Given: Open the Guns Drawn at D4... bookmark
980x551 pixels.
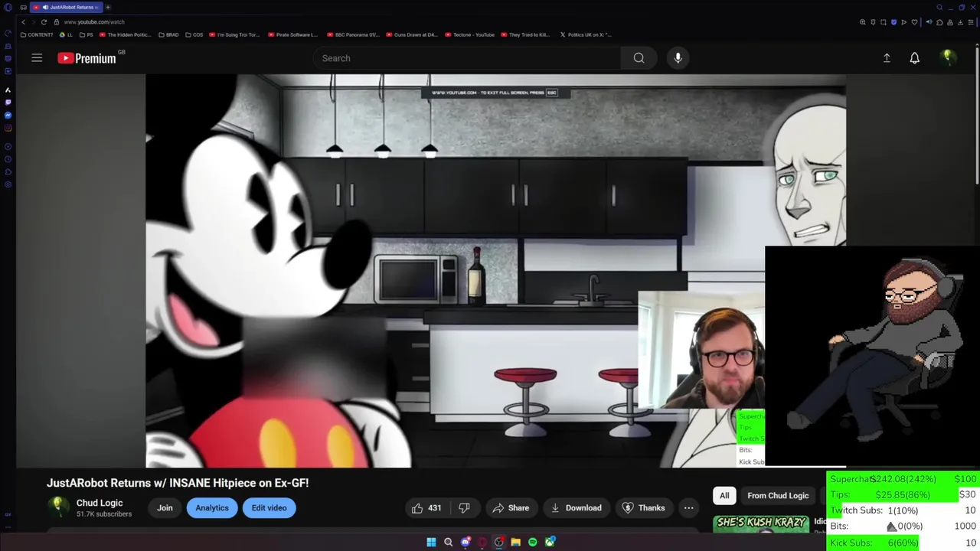Looking at the screenshot, I should [412, 34].
